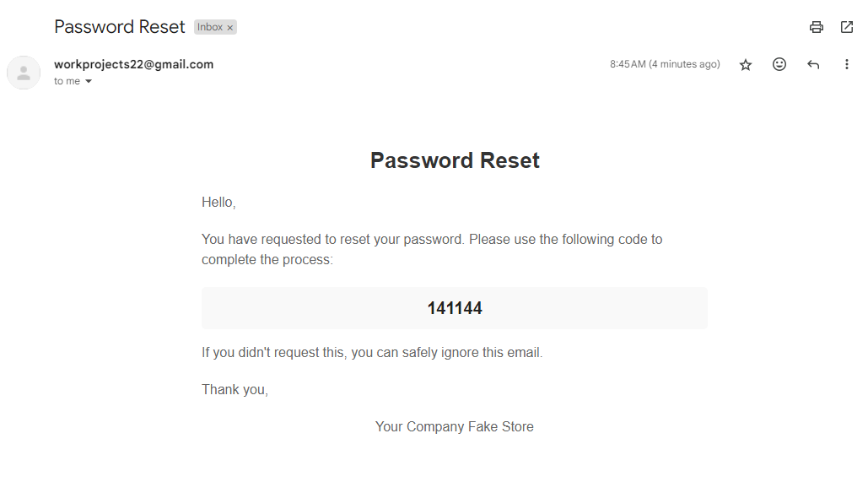Click the sender's profile avatar
Viewport: 868px width, 482px height.
24,73
